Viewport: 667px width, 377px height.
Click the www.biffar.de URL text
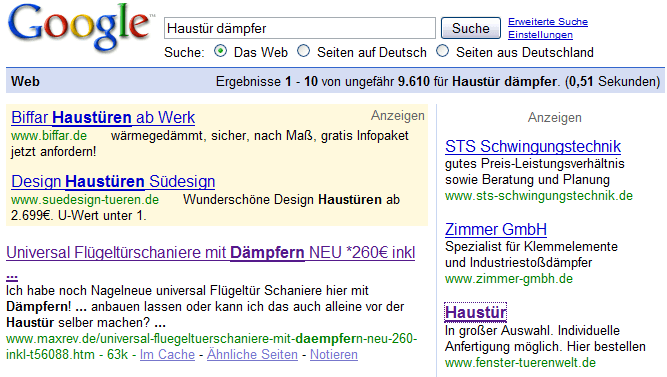coord(49,136)
